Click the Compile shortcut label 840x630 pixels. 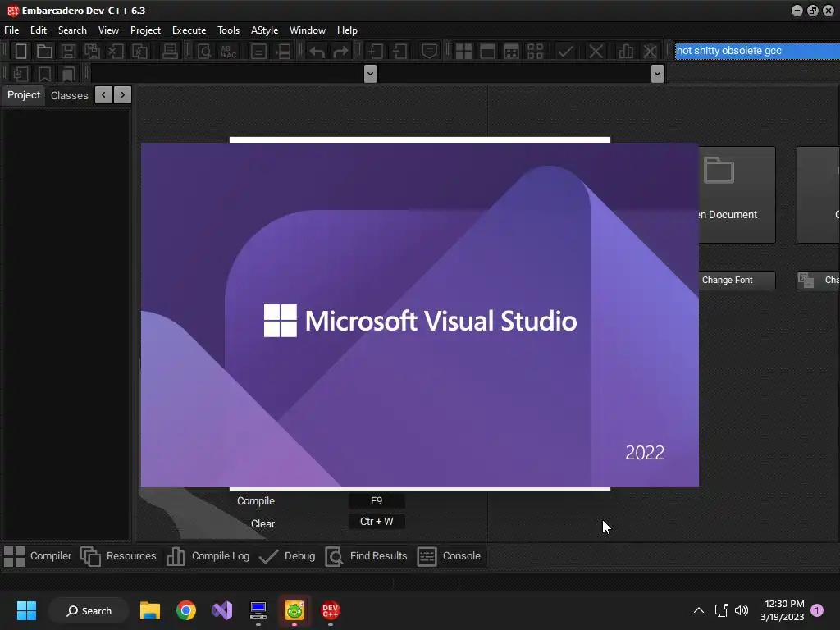click(256, 501)
